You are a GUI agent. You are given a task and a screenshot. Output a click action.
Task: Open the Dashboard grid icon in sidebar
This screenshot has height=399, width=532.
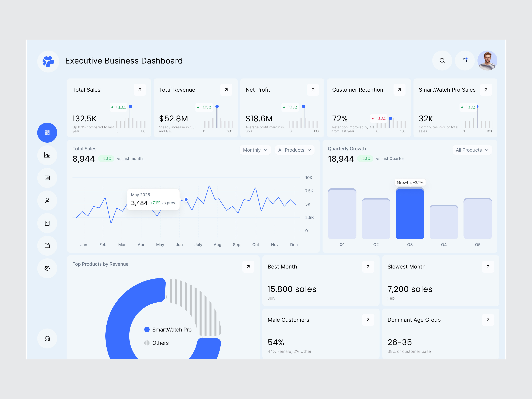(47, 133)
